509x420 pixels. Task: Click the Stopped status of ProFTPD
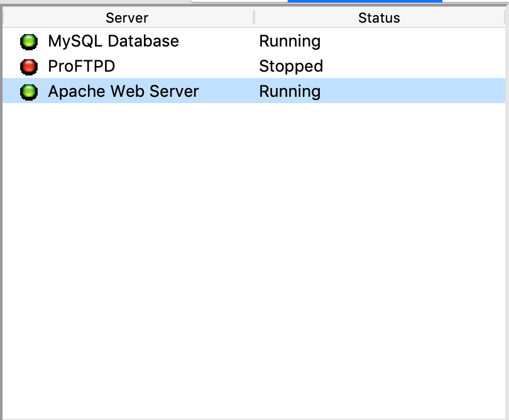click(x=291, y=67)
